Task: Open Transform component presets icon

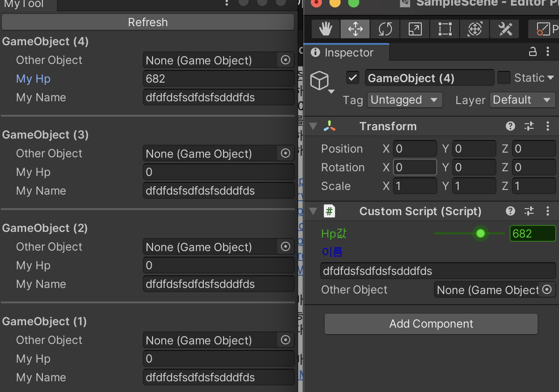Action: (x=529, y=126)
